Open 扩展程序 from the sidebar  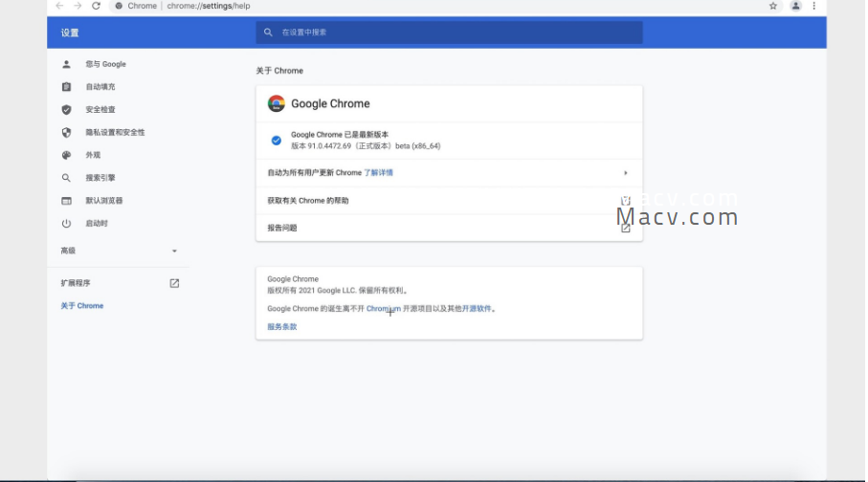tap(76, 283)
